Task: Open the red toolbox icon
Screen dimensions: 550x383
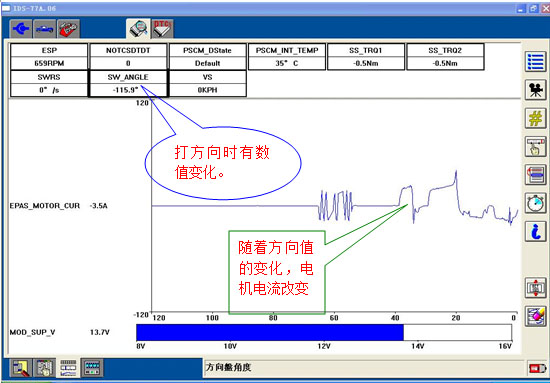Action: [x=68, y=28]
